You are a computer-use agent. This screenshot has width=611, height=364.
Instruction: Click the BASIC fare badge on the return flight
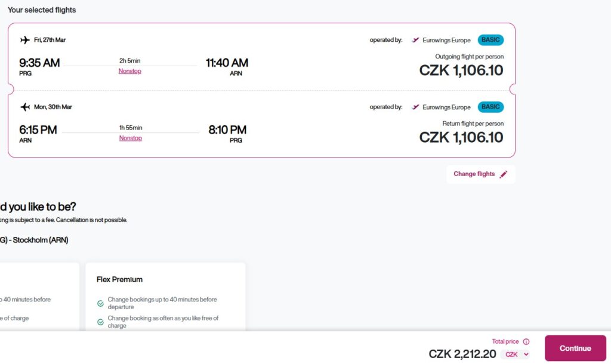(490, 107)
